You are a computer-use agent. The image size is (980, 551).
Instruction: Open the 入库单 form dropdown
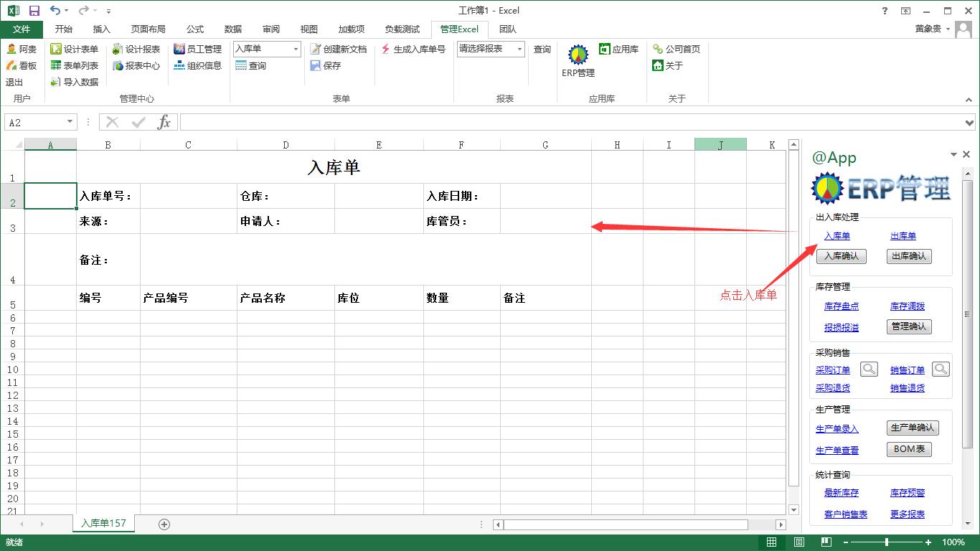[296, 49]
